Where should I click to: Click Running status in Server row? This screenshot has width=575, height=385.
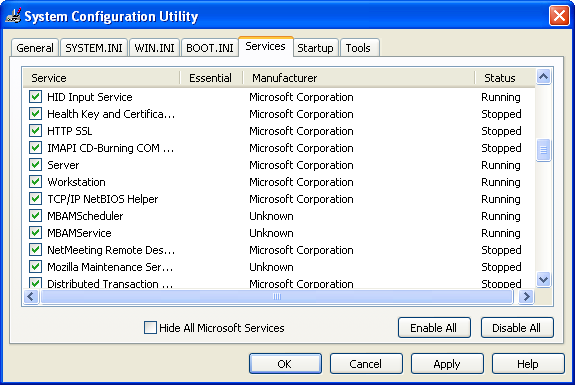pyautogui.click(x=501, y=165)
